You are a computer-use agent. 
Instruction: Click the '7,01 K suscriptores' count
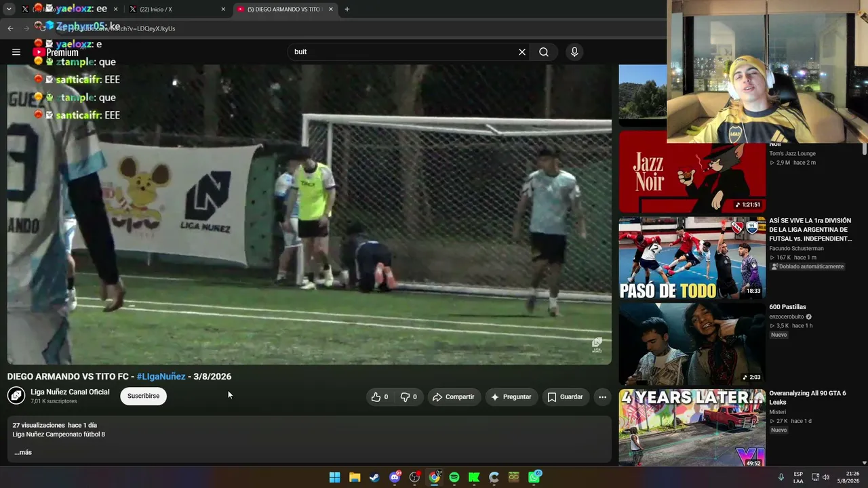click(54, 401)
